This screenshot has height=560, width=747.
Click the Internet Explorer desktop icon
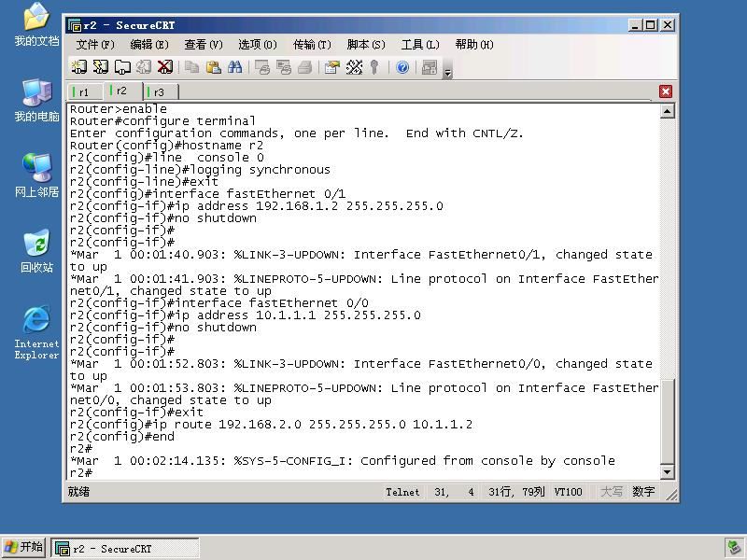pyautogui.click(x=36, y=332)
